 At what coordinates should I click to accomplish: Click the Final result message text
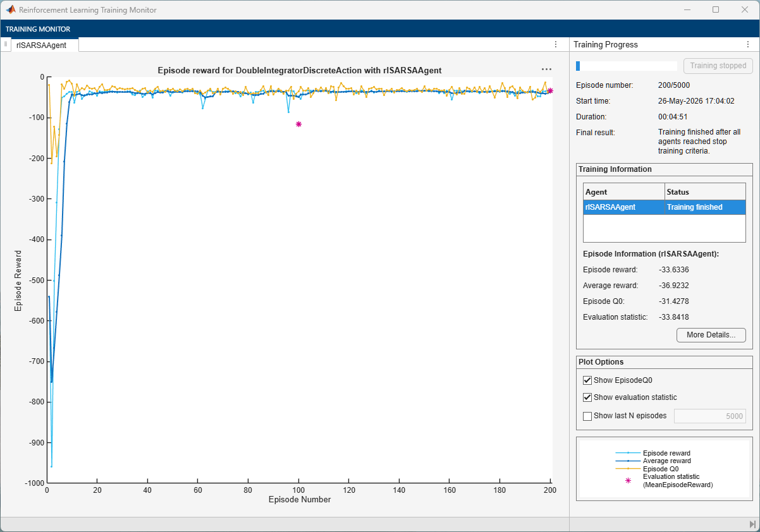699,142
